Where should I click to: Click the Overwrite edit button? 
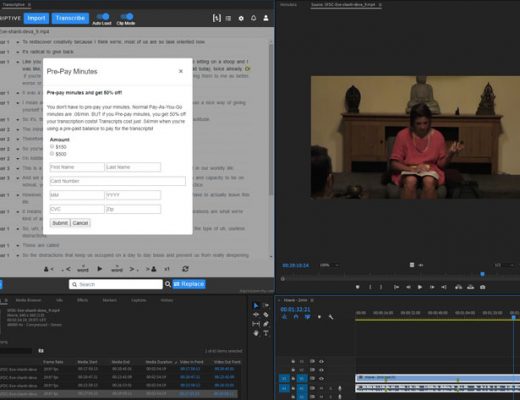point(470,287)
